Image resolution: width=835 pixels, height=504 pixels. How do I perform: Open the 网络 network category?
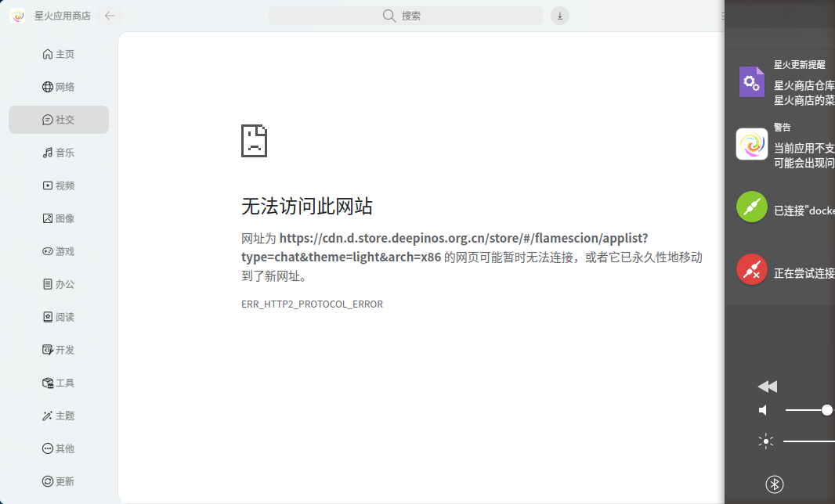point(59,87)
